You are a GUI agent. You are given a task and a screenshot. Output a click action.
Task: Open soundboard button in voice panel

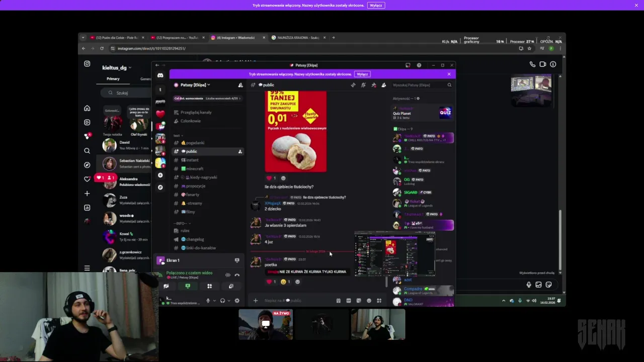point(231,286)
